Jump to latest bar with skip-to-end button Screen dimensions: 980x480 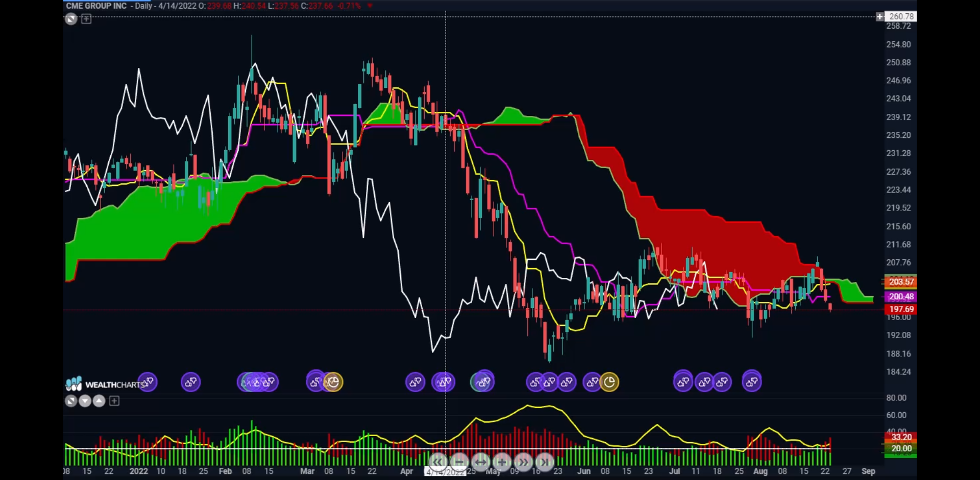545,462
